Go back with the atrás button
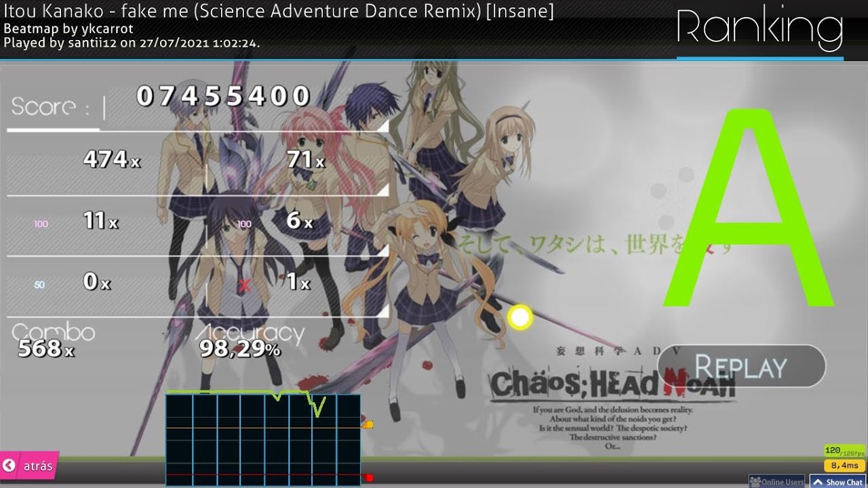Screen dimensions: 868x488 pyautogui.click(x=30, y=466)
